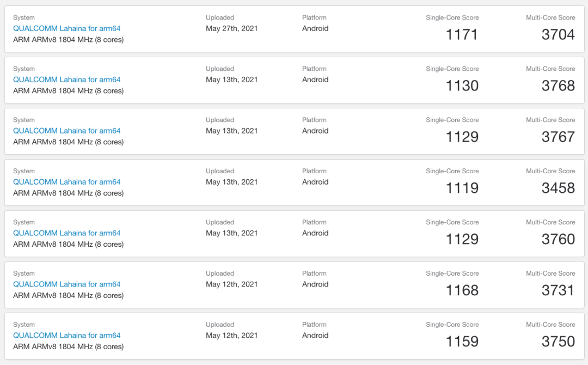588x365 pixels.
Task: Click Android platform text in the first result
Action: pos(315,28)
